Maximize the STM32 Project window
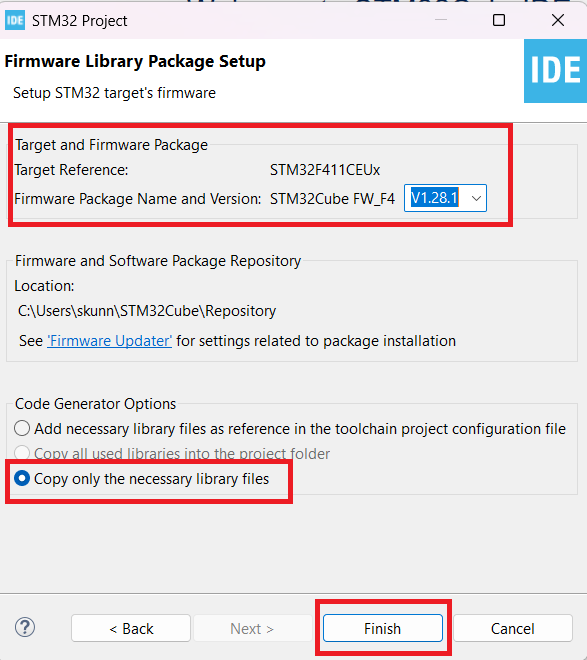 tap(499, 20)
